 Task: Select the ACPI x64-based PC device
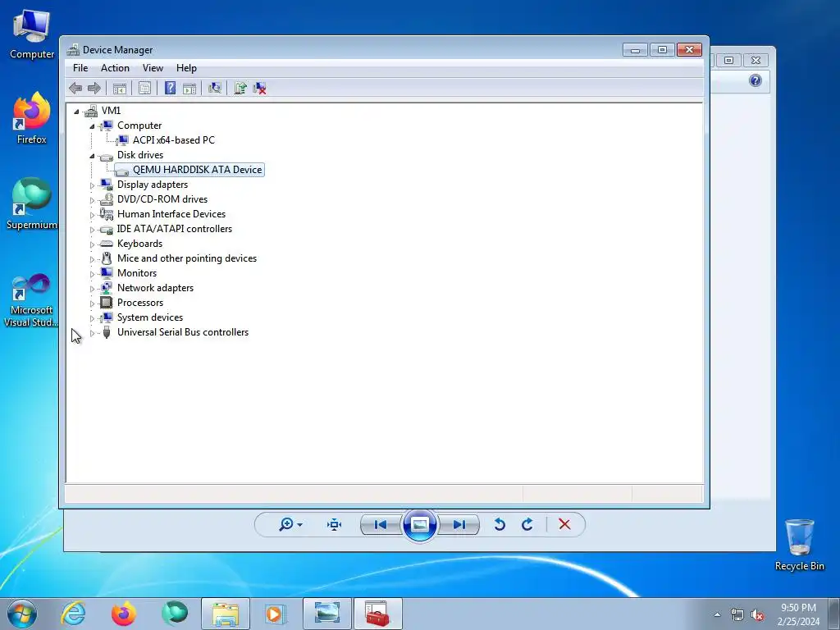(x=174, y=139)
